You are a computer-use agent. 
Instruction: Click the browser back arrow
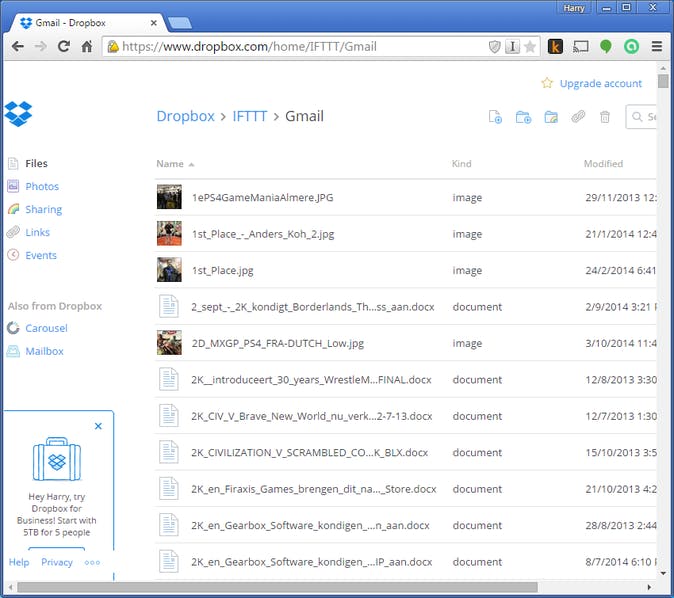18,46
